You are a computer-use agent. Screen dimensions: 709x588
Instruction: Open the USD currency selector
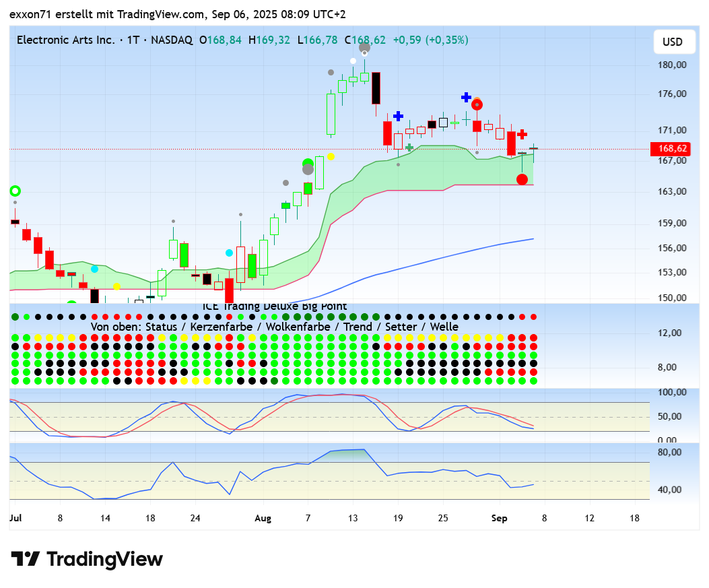[x=672, y=42]
